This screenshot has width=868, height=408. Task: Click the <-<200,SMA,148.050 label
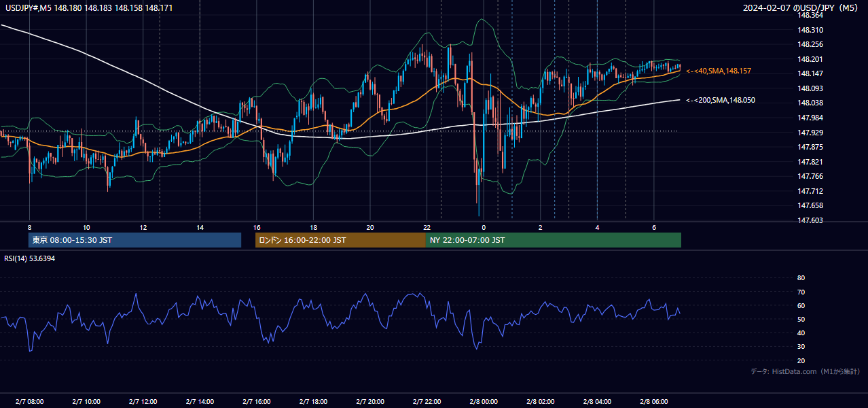pos(721,100)
